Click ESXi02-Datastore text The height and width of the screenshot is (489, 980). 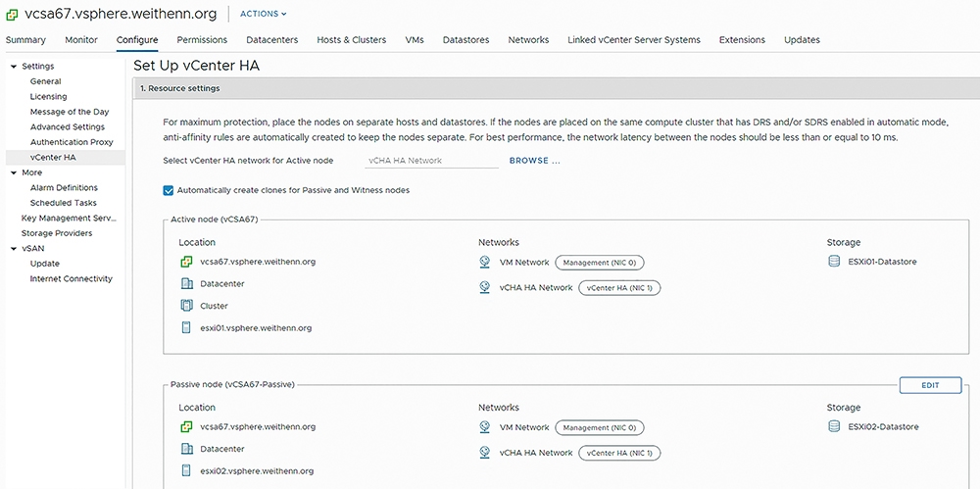(884, 427)
